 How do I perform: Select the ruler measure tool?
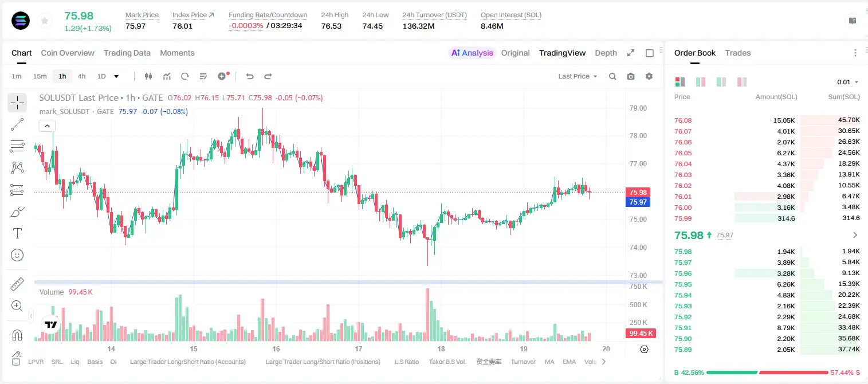17,284
